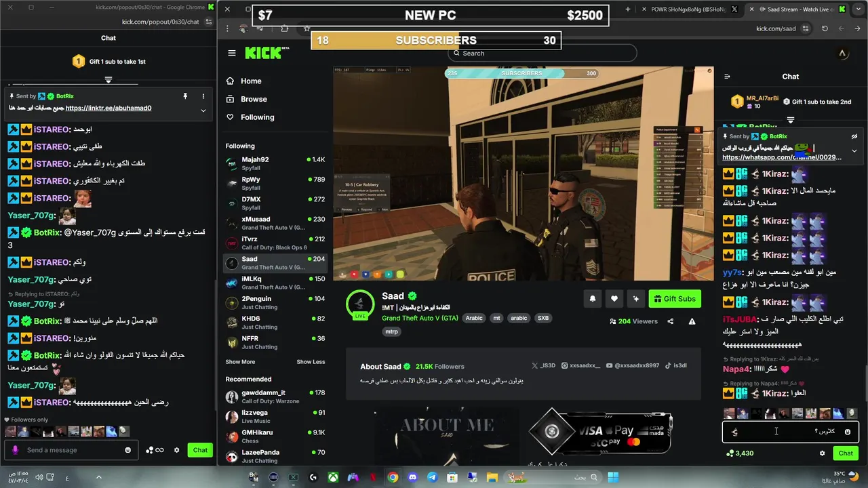This screenshot has height=488, width=868.
Task: Open chat settings gear in popout chat
Action: tap(177, 450)
